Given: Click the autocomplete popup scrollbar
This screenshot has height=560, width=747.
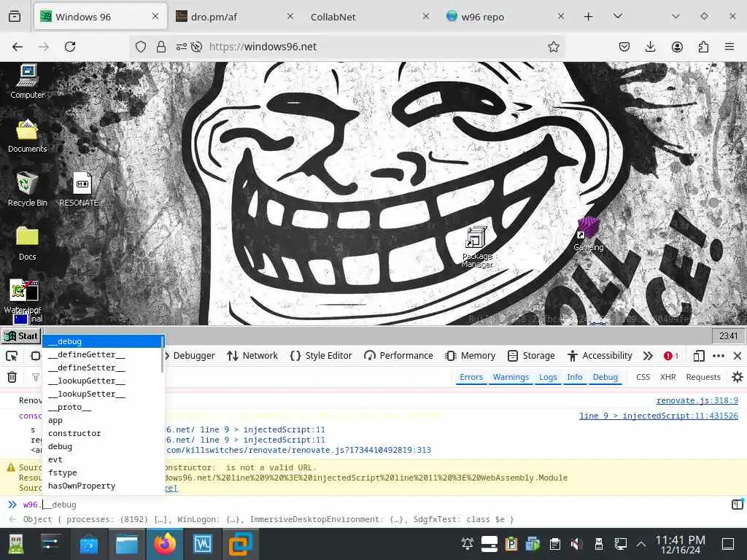Looking at the screenshot, I should click(x=163, y=354).
